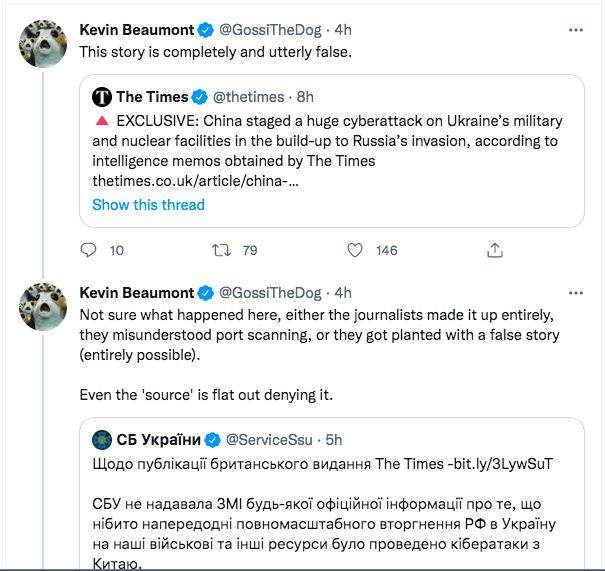Open the @thetimes handle in quoted tweet
Viewport: 605px width, 571px height.
click(244, 97)
